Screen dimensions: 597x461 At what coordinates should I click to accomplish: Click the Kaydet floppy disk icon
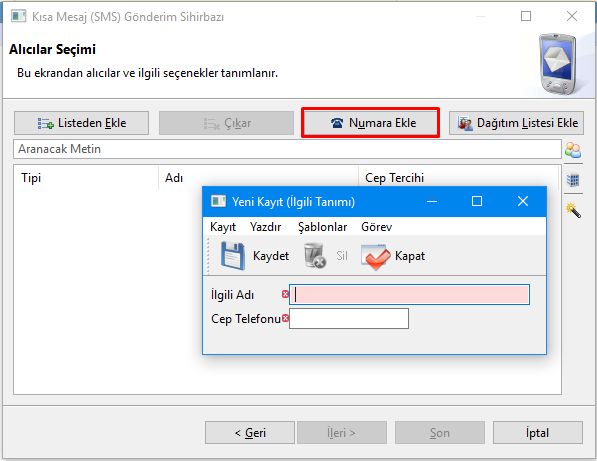[233, 256]
